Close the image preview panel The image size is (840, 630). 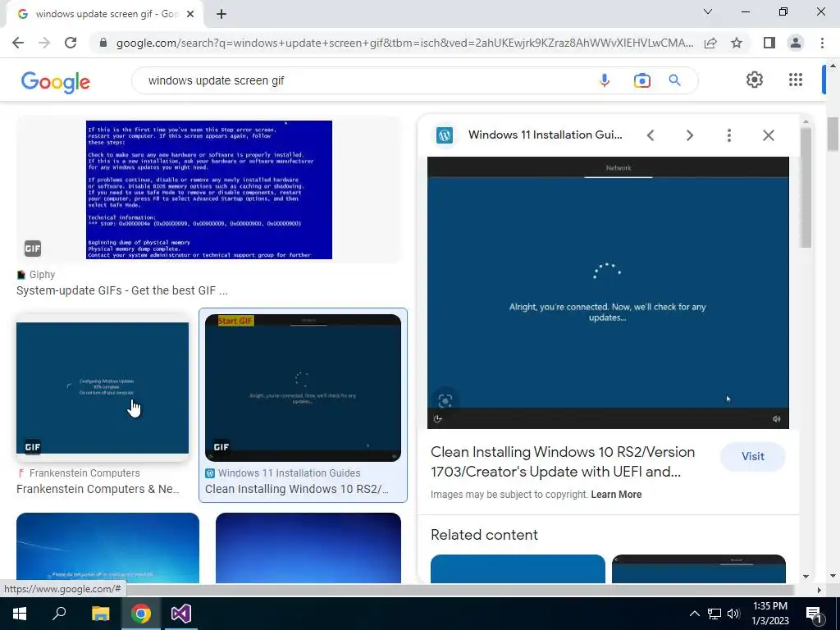click(x=768, y=135)
